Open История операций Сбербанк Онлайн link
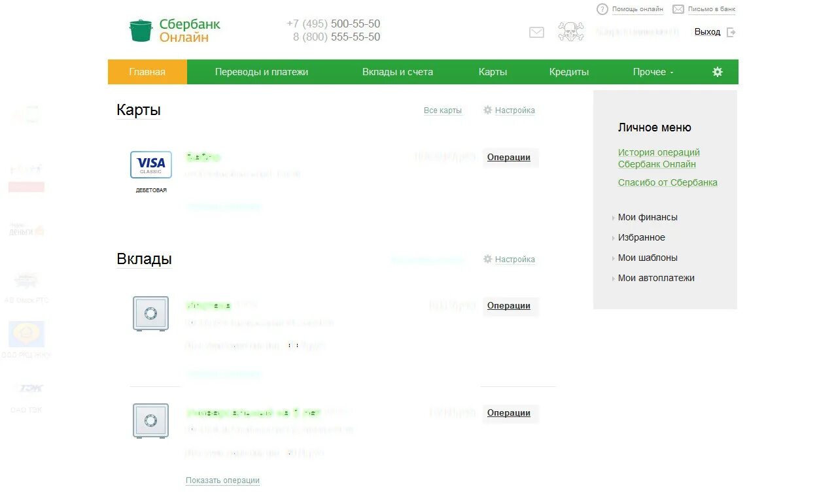 659,158
